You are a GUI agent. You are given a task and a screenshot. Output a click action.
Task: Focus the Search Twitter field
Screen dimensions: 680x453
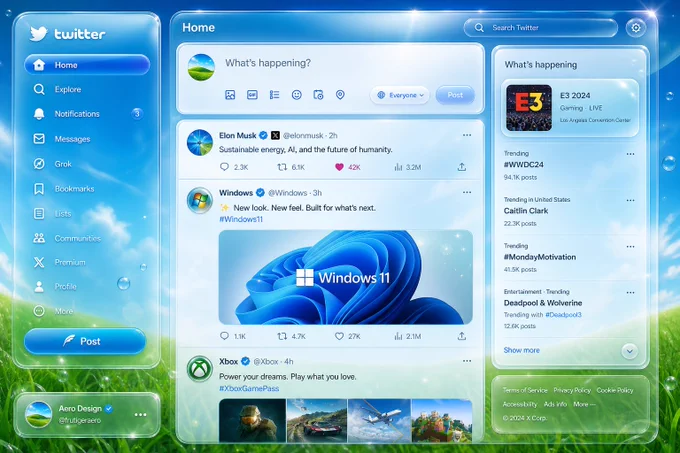pos(540,28)
